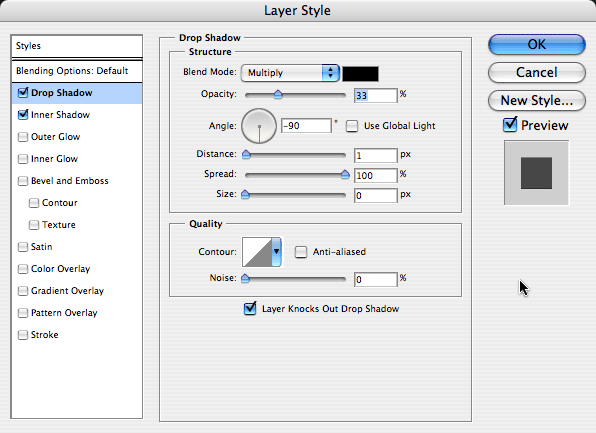596x433 pixels.
Task: Open the Blend Mode Multiply dropdown
Action: pos(290,73)
